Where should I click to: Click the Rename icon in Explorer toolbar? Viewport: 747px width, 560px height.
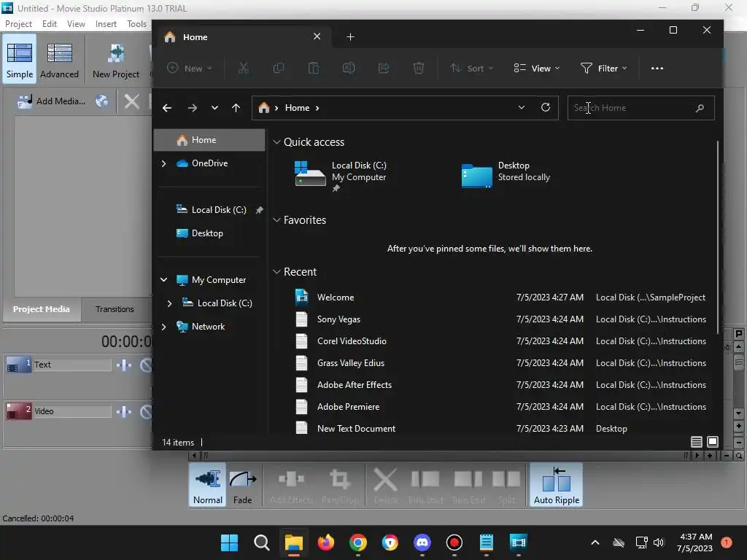pos(349,68)
